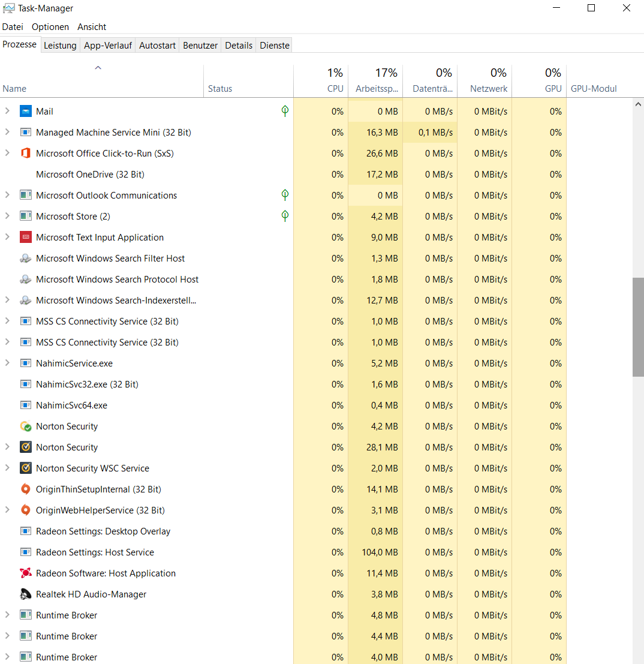
Task: Click the leaf icon for Microsoft Store
Action: (x=285, y=216)
